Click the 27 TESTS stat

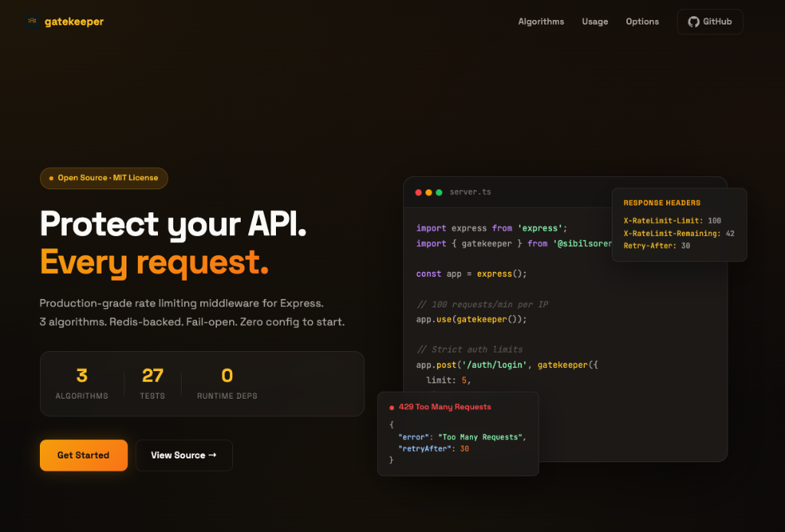coord(153,383)
